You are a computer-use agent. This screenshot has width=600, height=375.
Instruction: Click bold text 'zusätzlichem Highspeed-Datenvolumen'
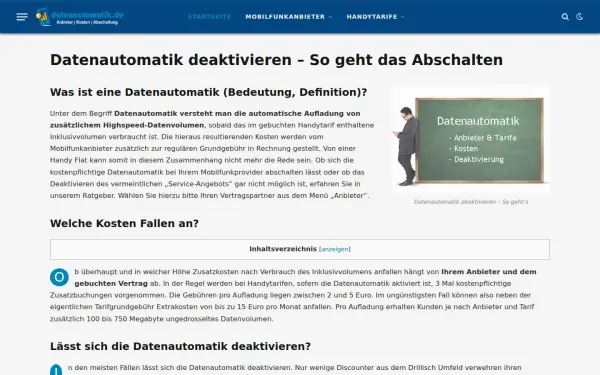pyautogui.click(x=127, y=125)
